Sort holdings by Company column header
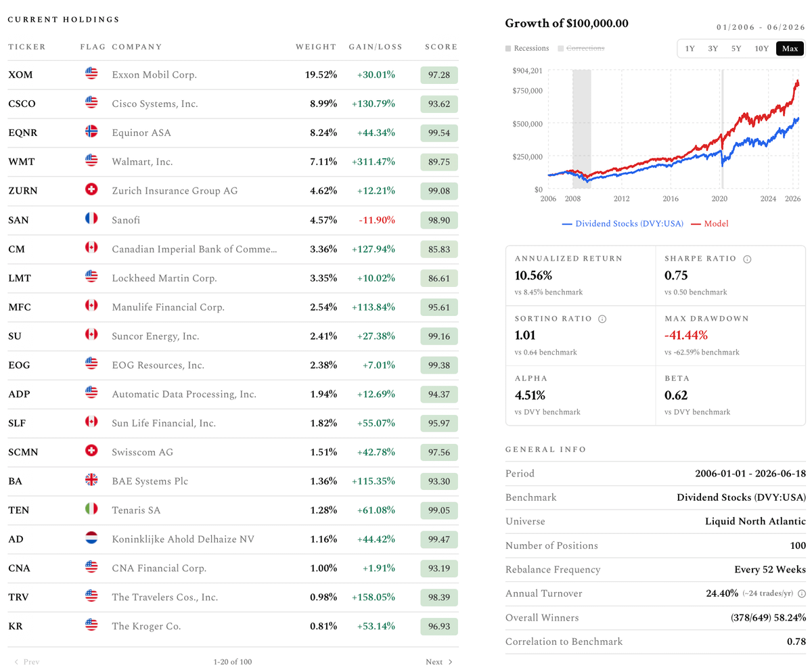 [137, 47]
